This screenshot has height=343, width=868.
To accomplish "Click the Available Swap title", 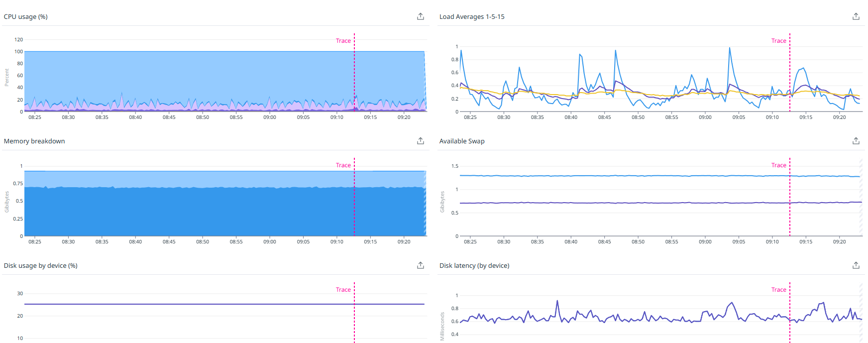I will pos(462,141).
